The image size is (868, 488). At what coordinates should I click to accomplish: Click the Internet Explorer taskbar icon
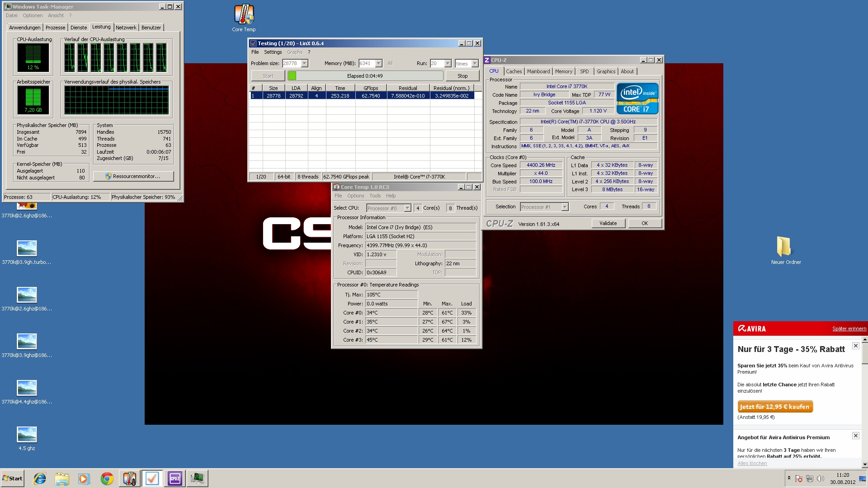[x=40, y=478]
